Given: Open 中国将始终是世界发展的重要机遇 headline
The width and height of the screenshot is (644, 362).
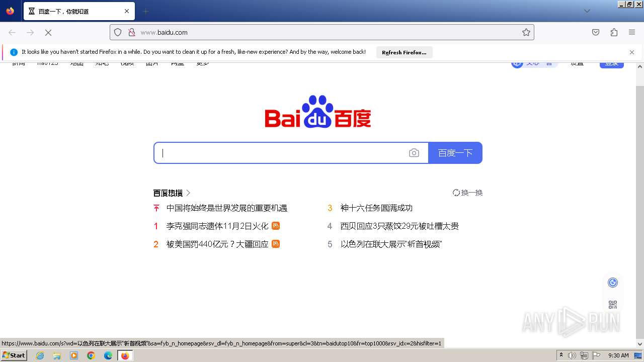Looking at the screenshot, I should click(227, 208).
